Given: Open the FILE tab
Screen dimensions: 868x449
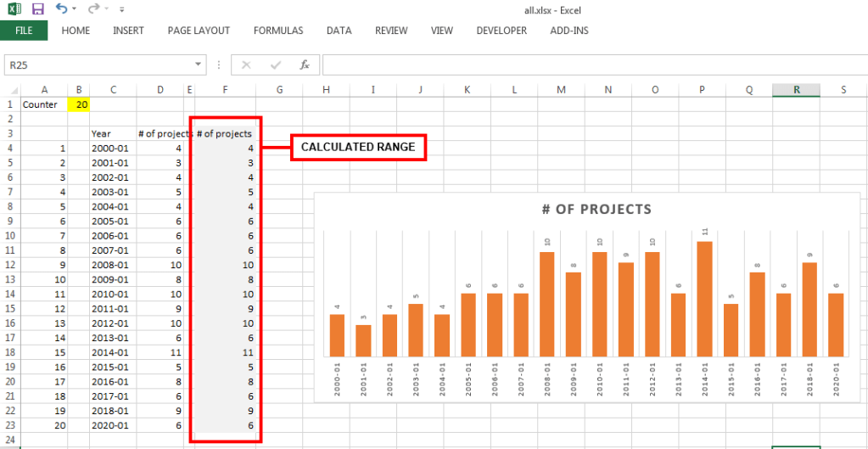Looking at the screenshot, I should tap(24, 31).
